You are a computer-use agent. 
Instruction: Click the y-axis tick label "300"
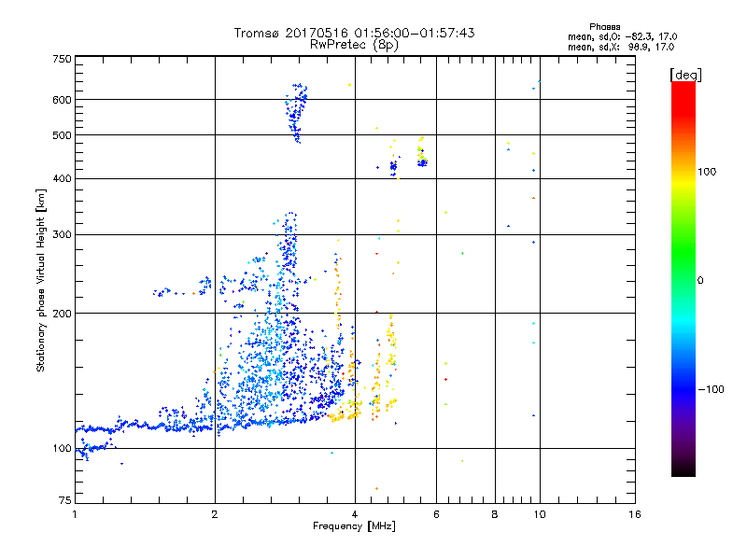coord(62,234)
